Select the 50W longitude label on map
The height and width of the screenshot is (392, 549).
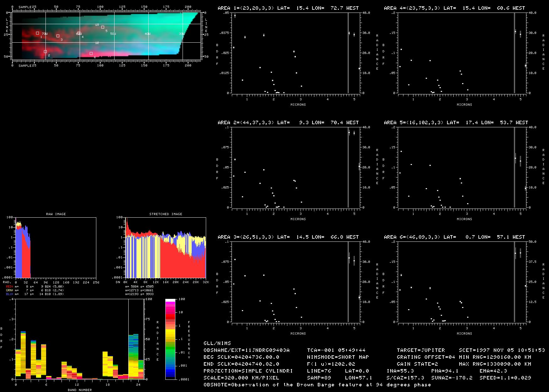point(113,34)
